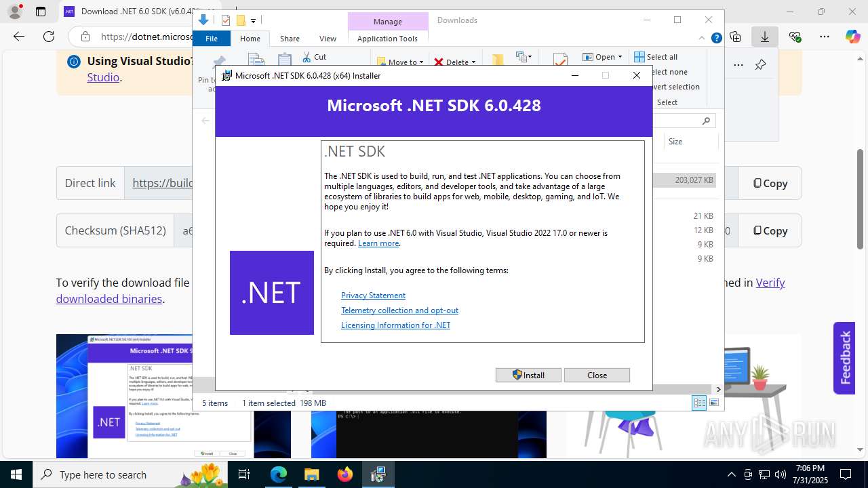Open Browser essentials heart icon

[x=795, y=37]
